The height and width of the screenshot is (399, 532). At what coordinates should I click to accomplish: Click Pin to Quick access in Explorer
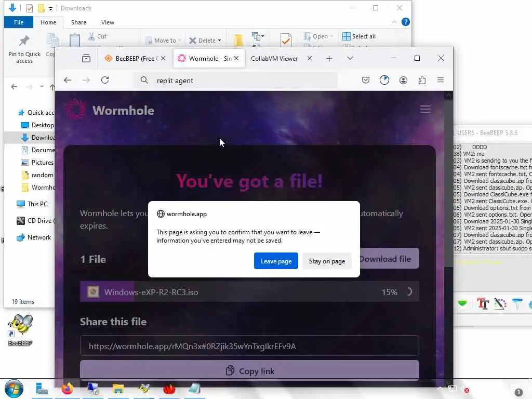tap(24, 48)
